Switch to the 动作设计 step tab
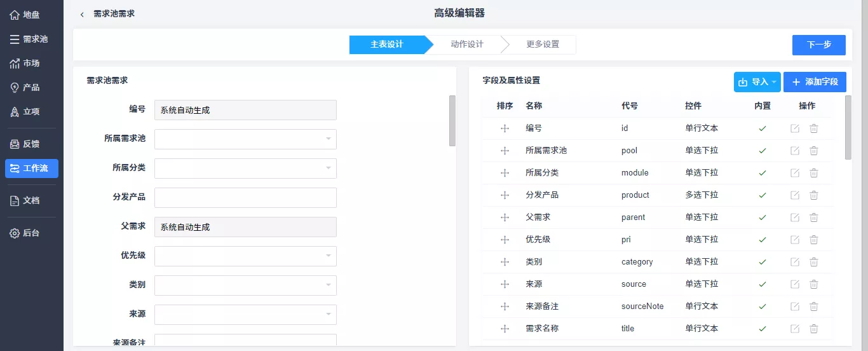Screen dimensions: 868x351 [x=467, y=45]
